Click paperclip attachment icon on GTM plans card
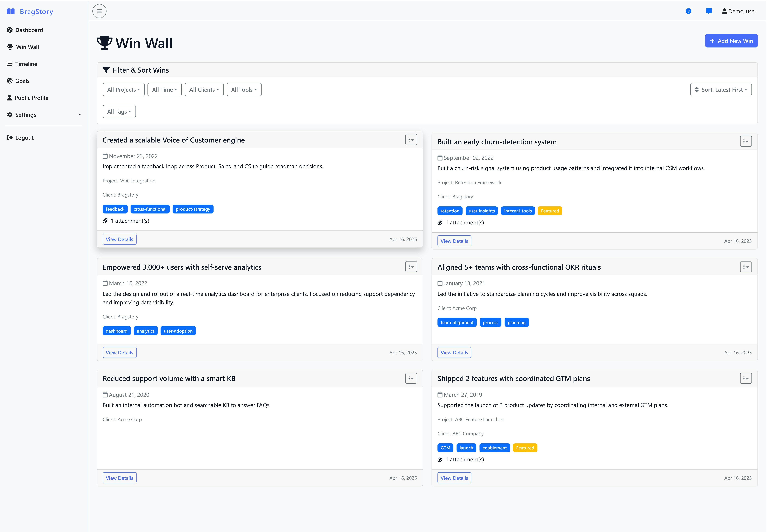768x532 pixels. (440, 459)
